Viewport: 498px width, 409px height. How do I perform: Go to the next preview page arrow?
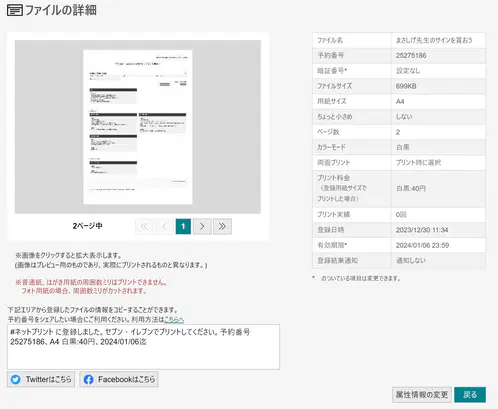pos(202,226)
